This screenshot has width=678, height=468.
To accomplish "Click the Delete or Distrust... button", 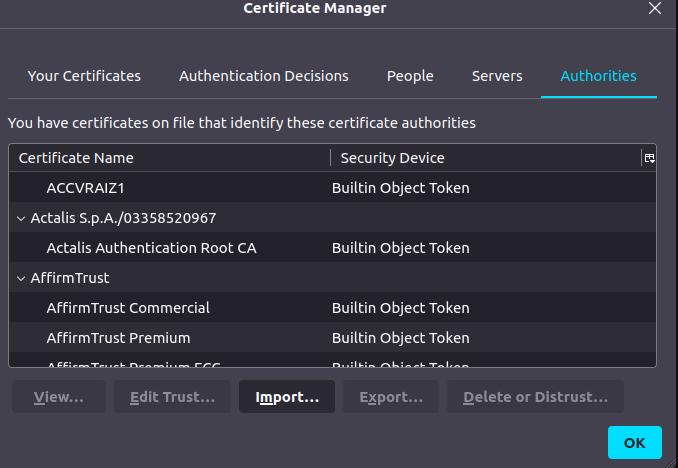I will (535, 397).
